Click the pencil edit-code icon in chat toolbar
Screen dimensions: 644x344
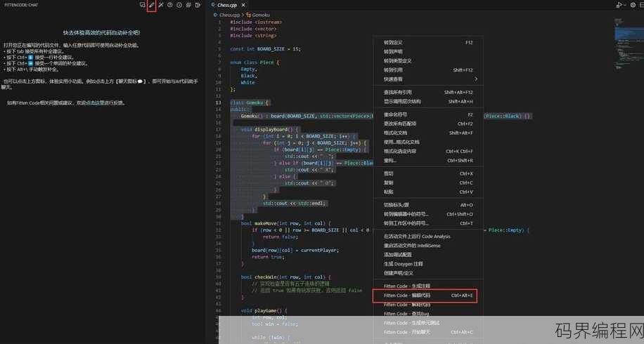tap(152, 5)
